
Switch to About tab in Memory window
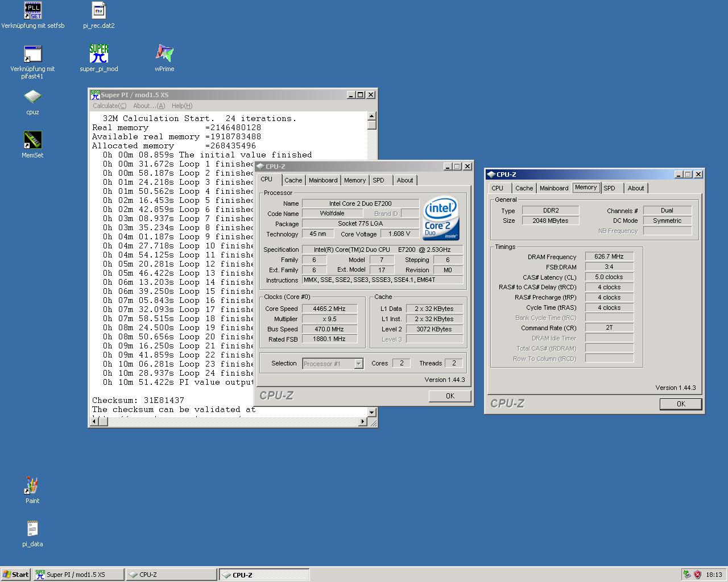636,188
